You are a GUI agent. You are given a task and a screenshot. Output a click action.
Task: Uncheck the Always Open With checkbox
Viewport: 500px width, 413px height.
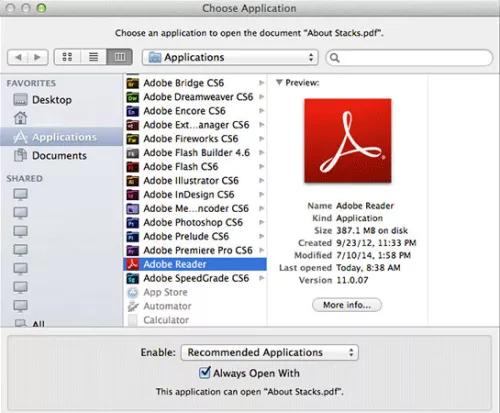205,372
